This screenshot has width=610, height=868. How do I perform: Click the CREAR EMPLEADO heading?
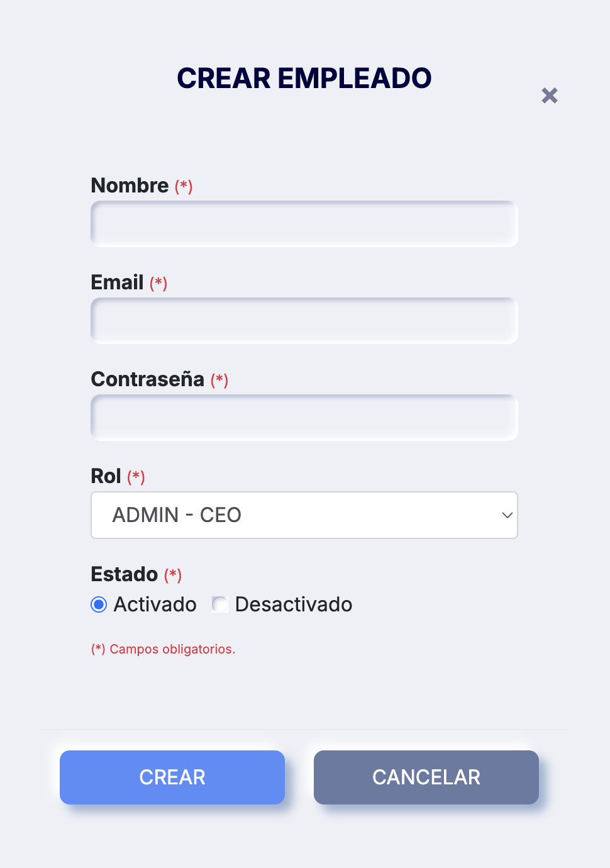click(x=304, y=79)
